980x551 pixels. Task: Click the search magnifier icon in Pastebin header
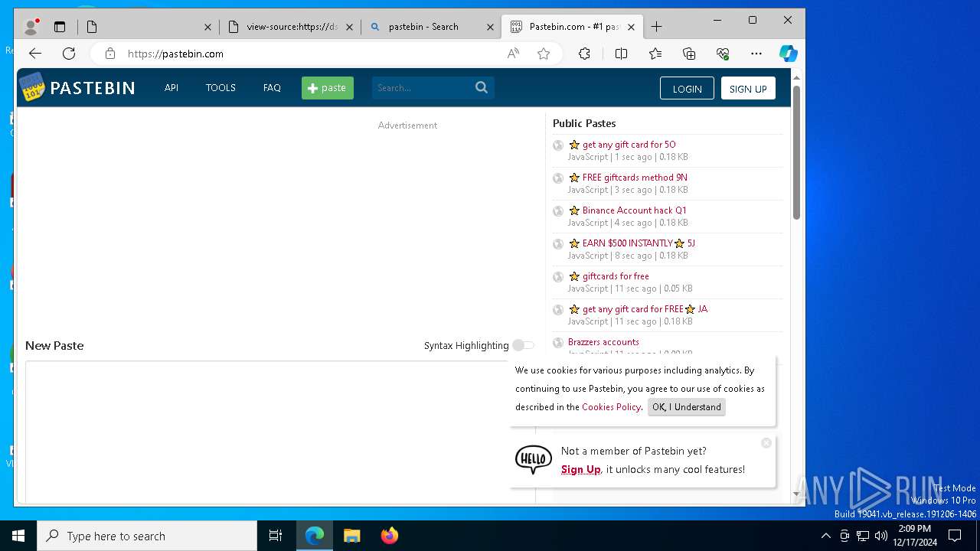tap(482, 87)
